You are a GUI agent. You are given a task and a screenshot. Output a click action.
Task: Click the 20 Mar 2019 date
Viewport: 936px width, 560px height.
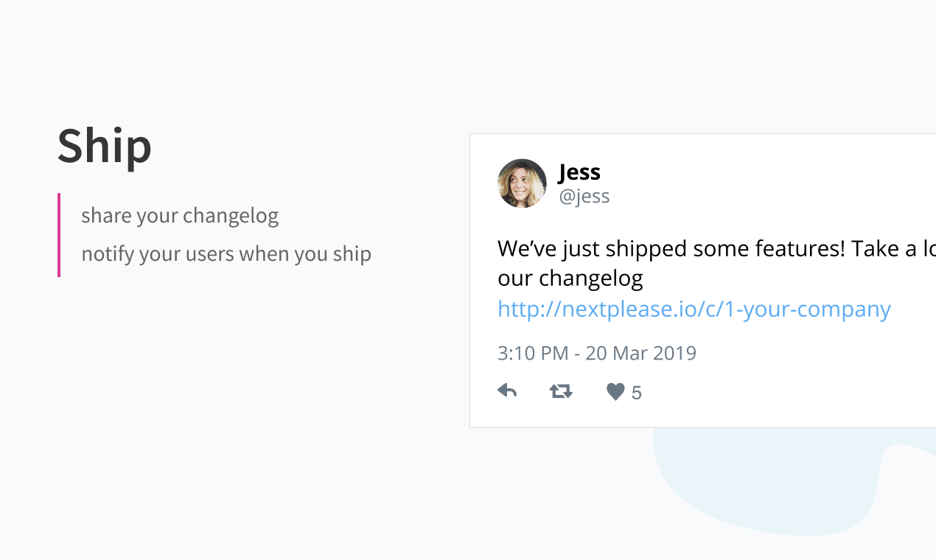tap(640, 353)
